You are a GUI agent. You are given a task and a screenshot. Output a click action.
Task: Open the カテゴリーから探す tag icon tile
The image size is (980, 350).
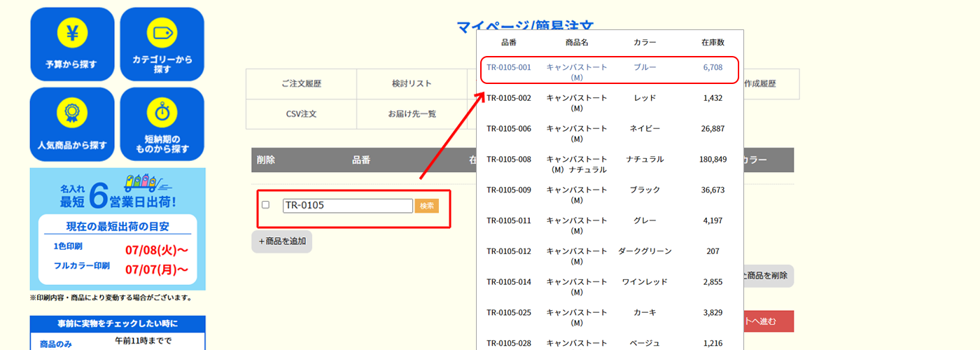pyautogui.click(x=162, y=44)
